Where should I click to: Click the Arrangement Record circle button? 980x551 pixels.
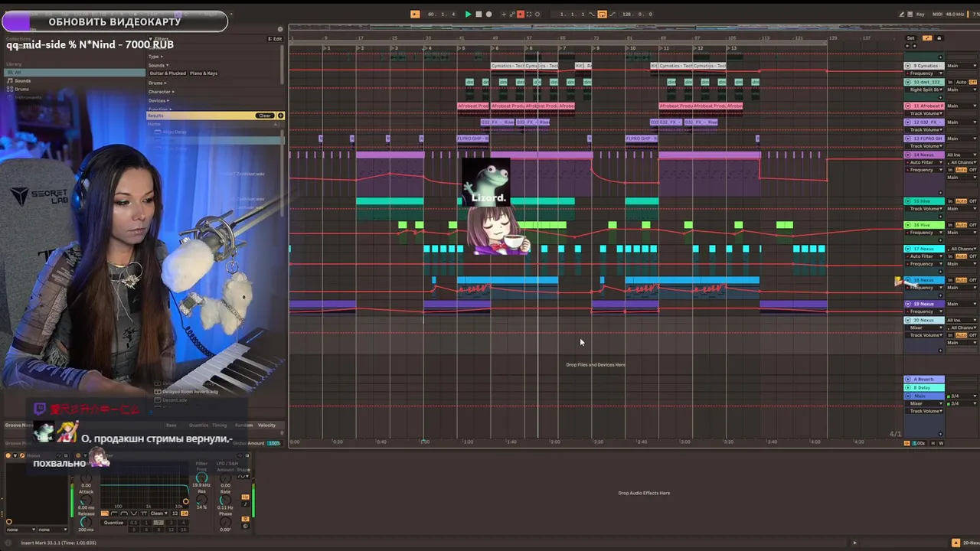[488, 14]
